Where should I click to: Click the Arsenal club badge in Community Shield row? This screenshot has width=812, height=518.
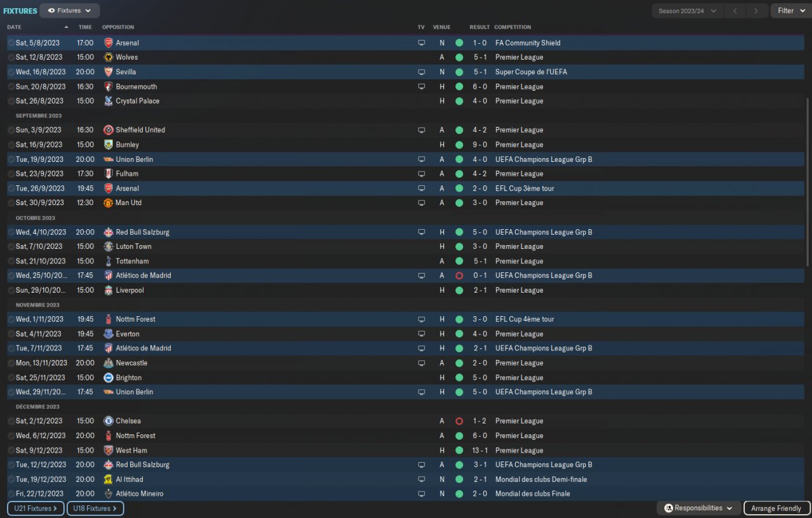tap(108, 43)
